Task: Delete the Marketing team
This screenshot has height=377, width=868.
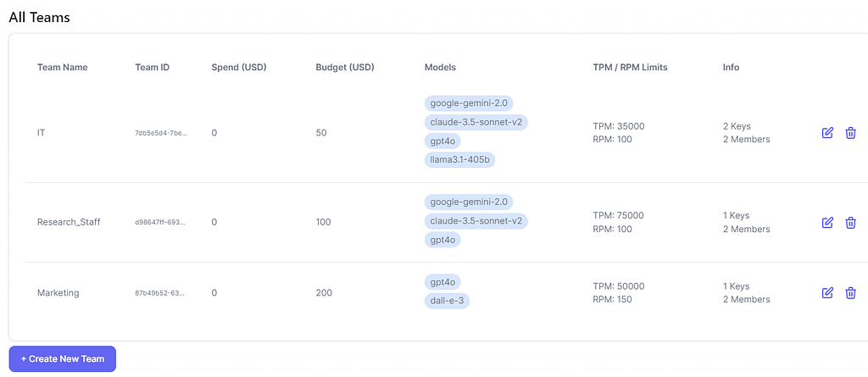Action: (850, 293)
